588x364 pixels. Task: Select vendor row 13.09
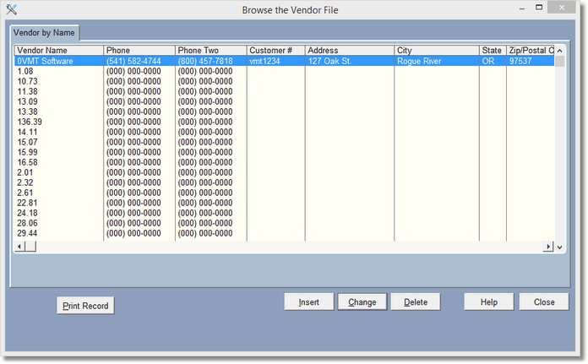tap(284, 101)
